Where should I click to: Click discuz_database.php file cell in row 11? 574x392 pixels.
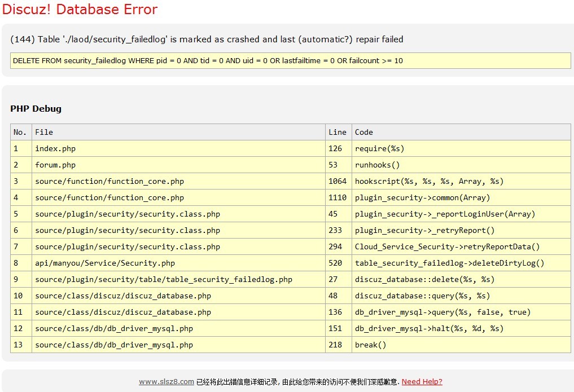click(179, 312)
